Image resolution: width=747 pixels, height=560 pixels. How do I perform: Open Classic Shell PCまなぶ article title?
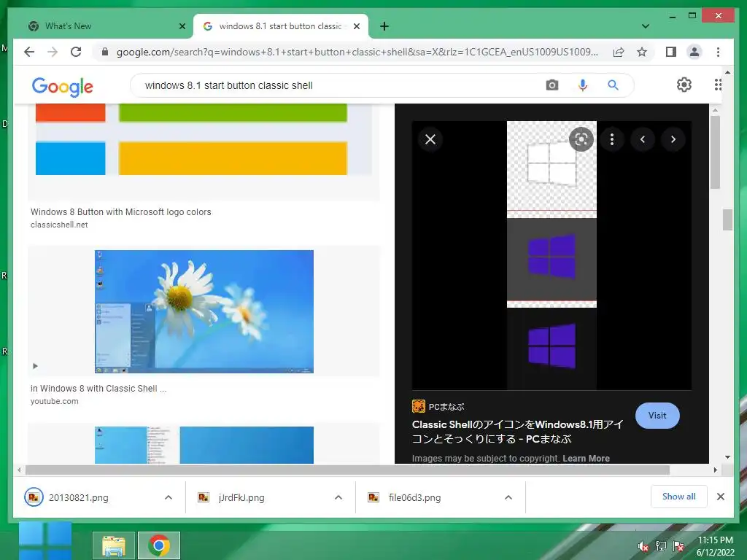coord(518,432)
